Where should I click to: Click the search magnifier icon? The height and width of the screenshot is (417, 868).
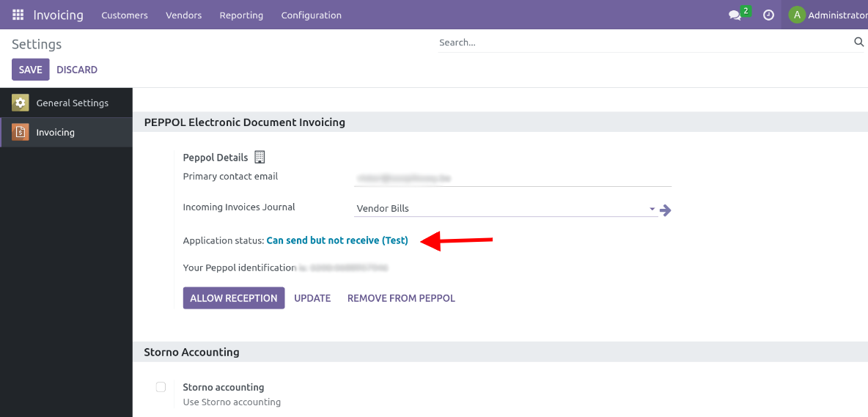tap(858, 43)
